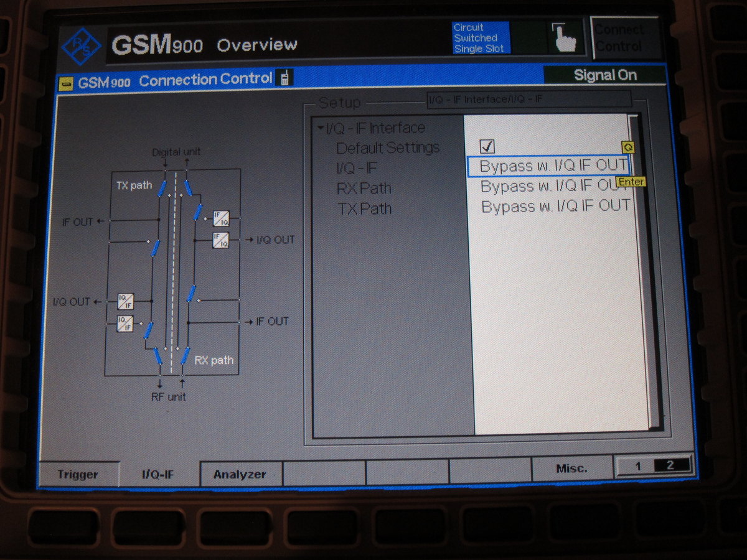Toggle the Default Settings checkbox

(x=487, y=146)
